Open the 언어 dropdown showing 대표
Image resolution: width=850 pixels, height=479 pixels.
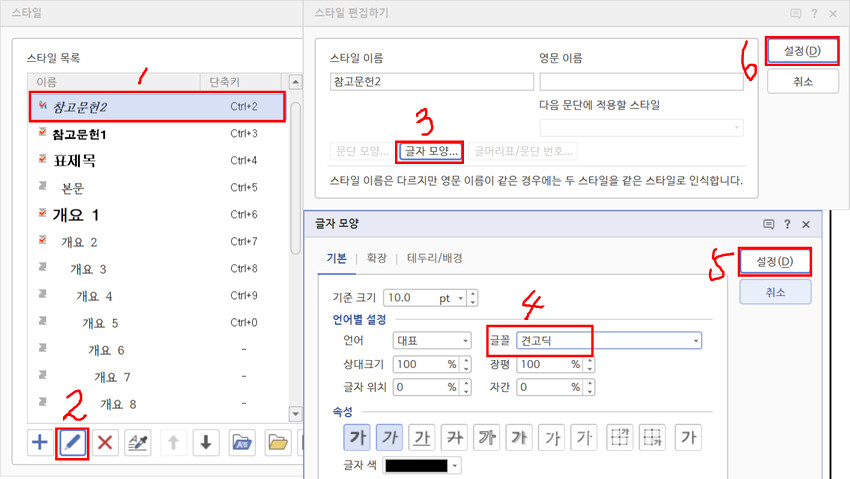(432, 340)
